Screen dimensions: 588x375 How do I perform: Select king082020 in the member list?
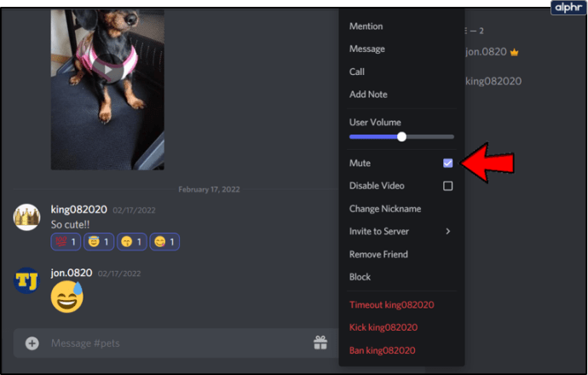(x=493, y=81)
